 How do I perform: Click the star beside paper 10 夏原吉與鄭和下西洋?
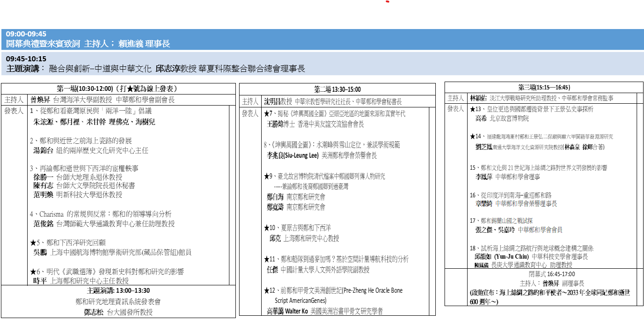[x=267, y=228]
